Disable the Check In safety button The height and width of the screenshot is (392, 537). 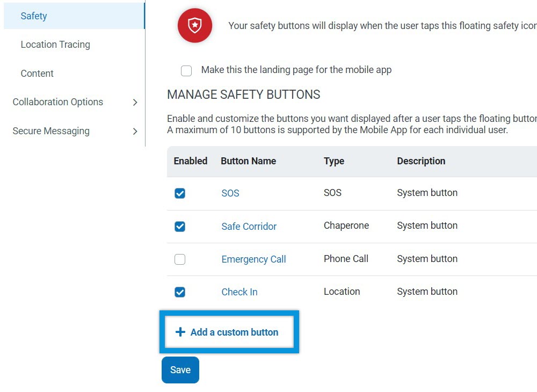click(x=180, y=292)
